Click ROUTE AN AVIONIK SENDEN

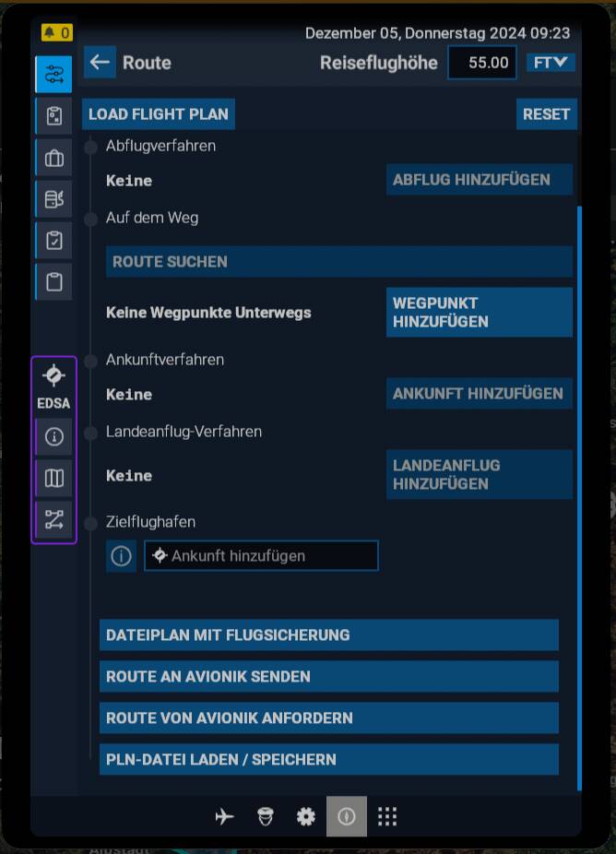329,676
